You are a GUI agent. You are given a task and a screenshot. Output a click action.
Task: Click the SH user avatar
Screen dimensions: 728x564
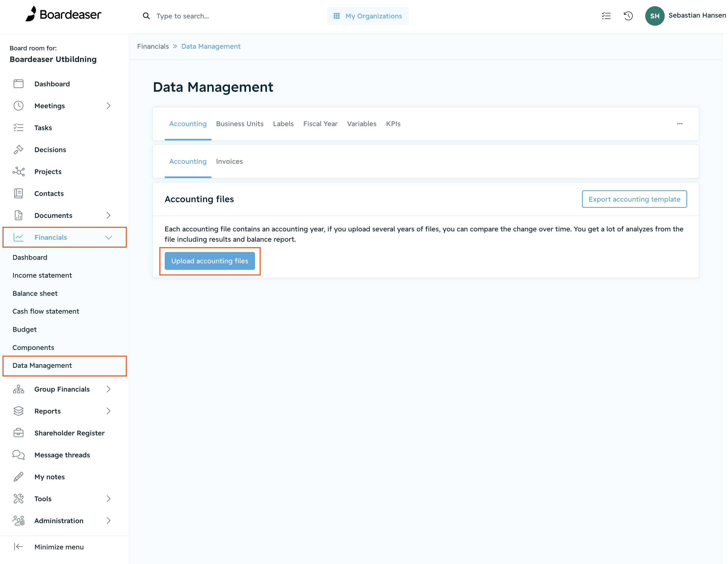(655, 16)
